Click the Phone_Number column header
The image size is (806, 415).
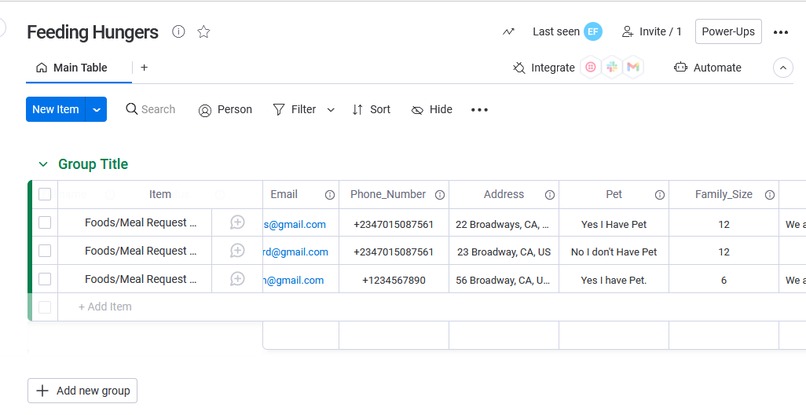point(388,194)
